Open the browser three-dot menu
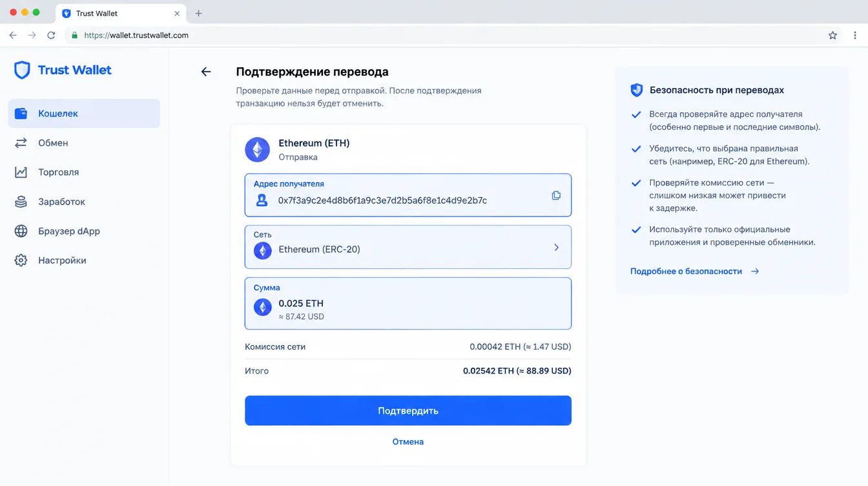Screen dimensions: 868x486 pyautogui.click(x=856, y=36)
